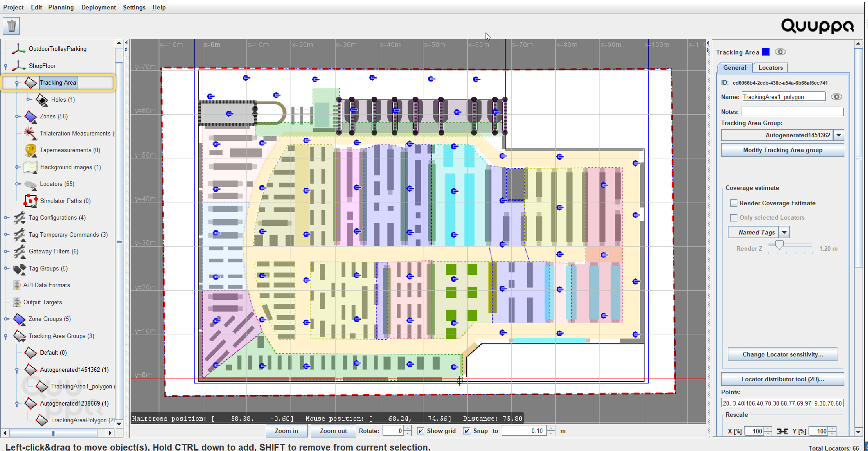Open the Named Tags dropdown

pos(784,232)
